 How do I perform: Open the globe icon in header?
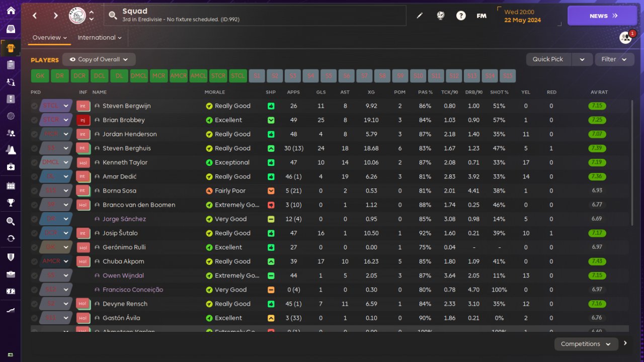(441, 16)
